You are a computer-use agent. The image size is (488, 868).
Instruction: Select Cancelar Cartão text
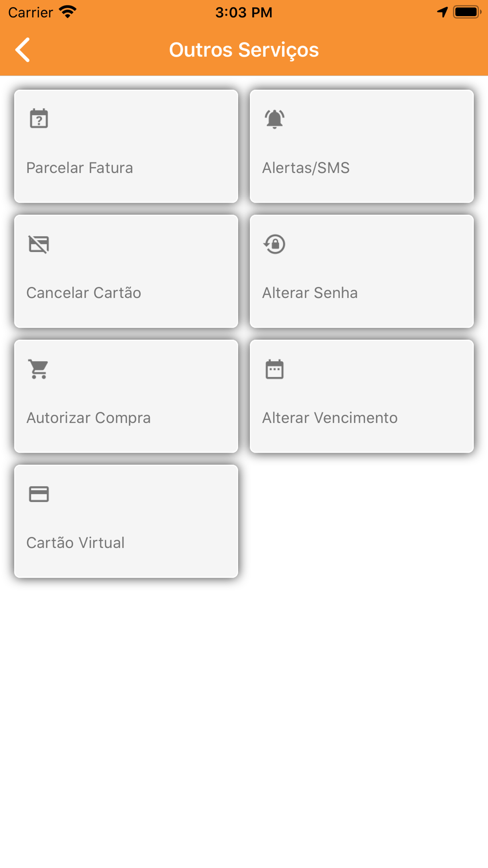click(84, 293)
